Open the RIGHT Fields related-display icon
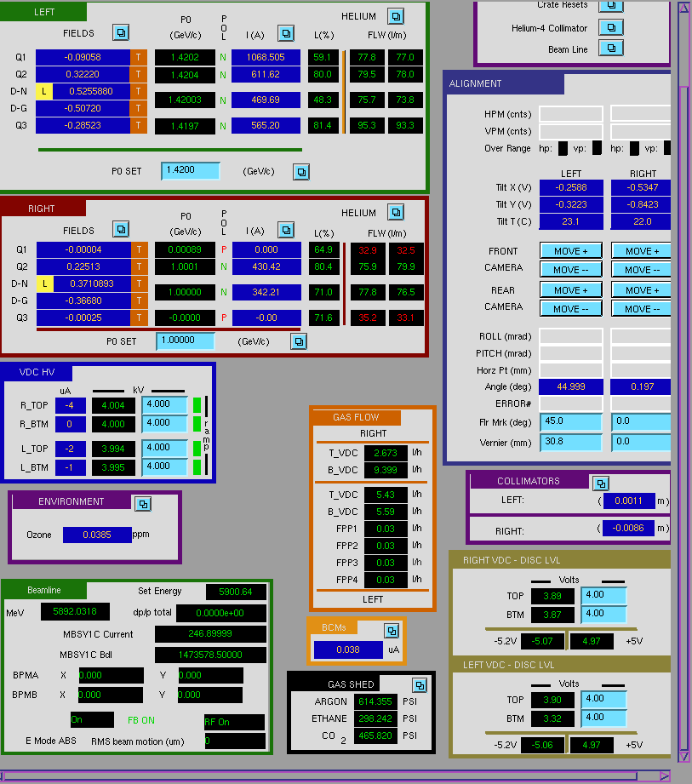 coord(121,230)
